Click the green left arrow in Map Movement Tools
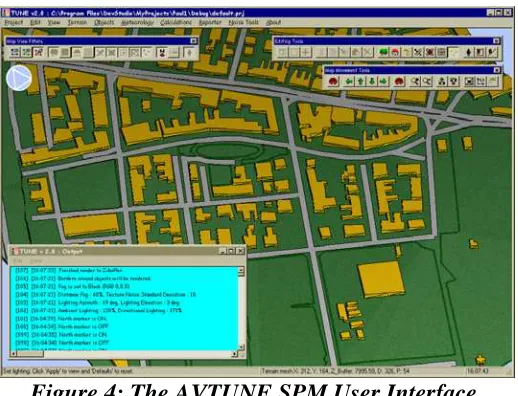Screen dimensions: 518x396 (349, 81)
